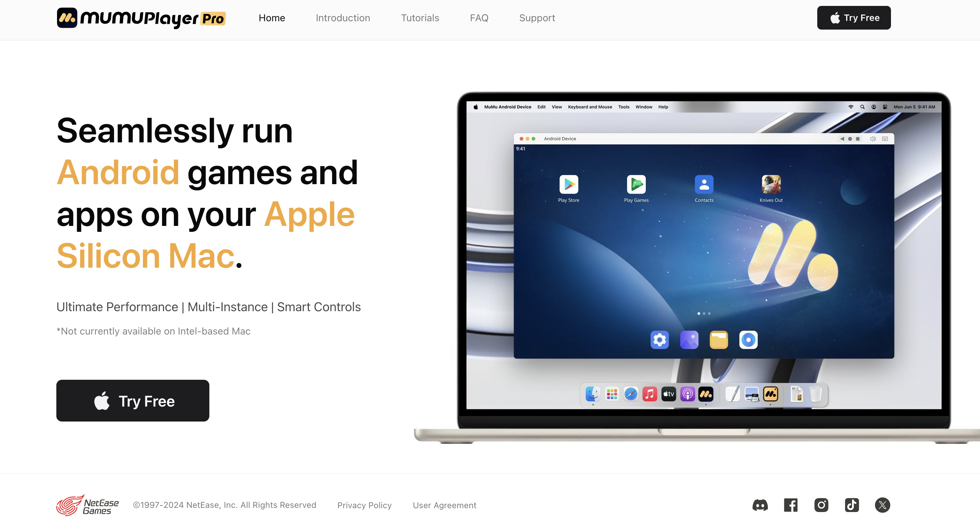Navigate to Support menu item
This screenshot has width=980, height=527.
tap(537, 17)
